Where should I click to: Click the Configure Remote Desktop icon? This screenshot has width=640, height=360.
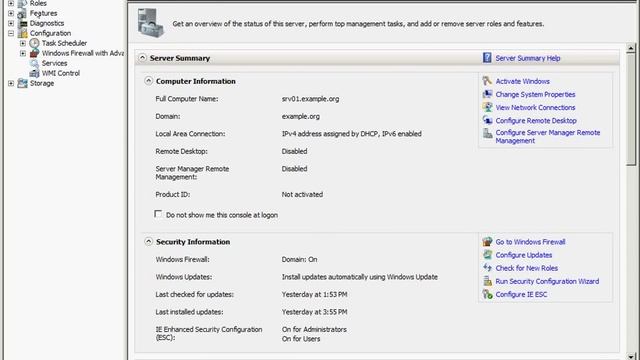coord(487,120)
